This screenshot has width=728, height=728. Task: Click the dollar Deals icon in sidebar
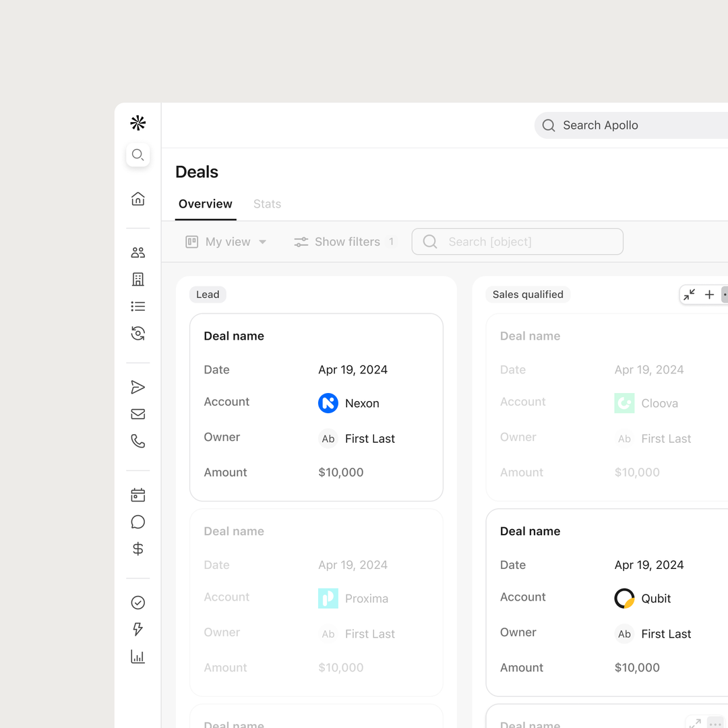[138, 548]
